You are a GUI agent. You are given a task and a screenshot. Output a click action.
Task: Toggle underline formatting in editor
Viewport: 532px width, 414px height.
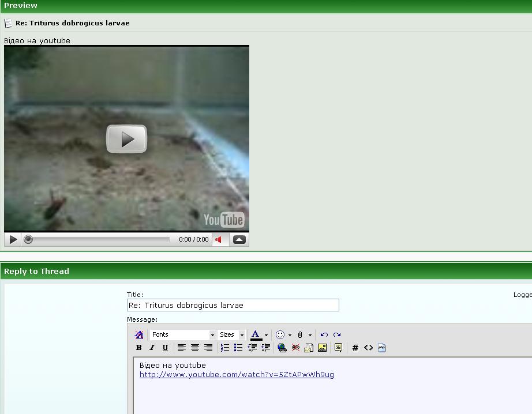tap(165, 348)
